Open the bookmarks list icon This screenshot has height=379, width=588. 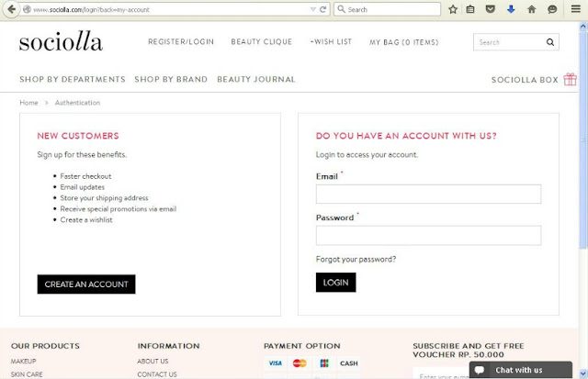pyautogui.click(x=470, y=9)
